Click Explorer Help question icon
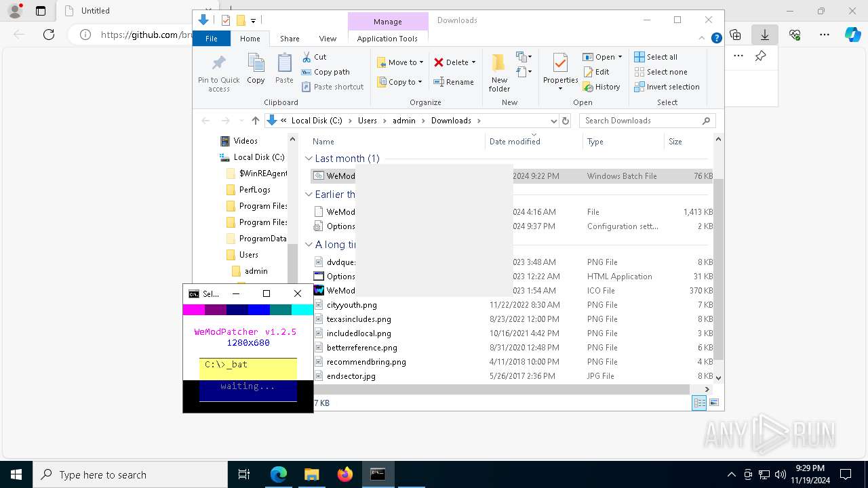 716,39
